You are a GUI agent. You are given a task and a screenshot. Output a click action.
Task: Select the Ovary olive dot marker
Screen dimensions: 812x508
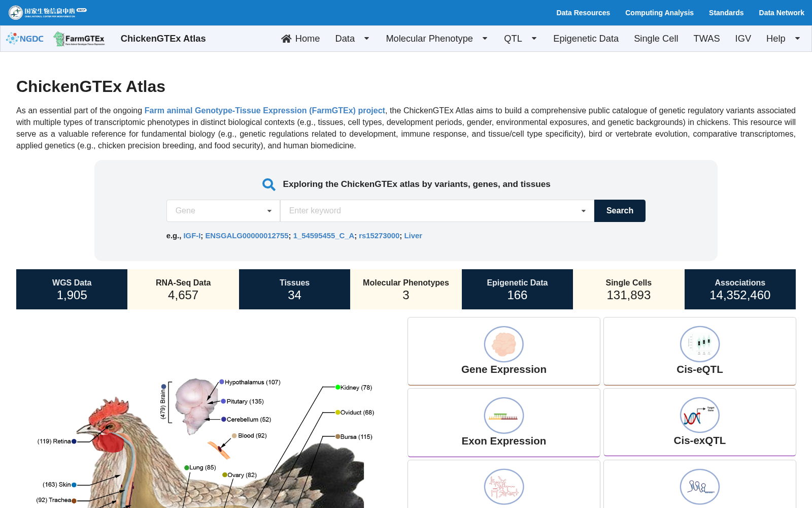(224, 475)
